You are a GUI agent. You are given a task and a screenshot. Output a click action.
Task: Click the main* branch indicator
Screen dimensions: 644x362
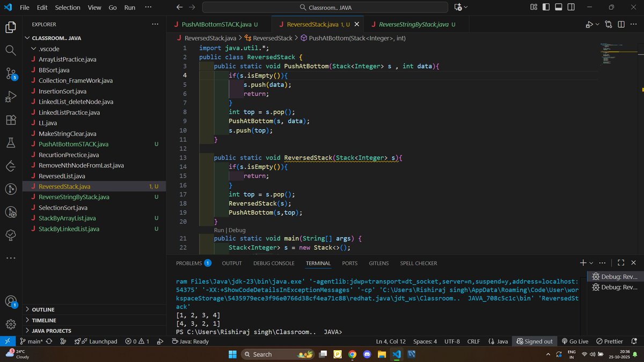pyautogui.click(x=31, y=341)
